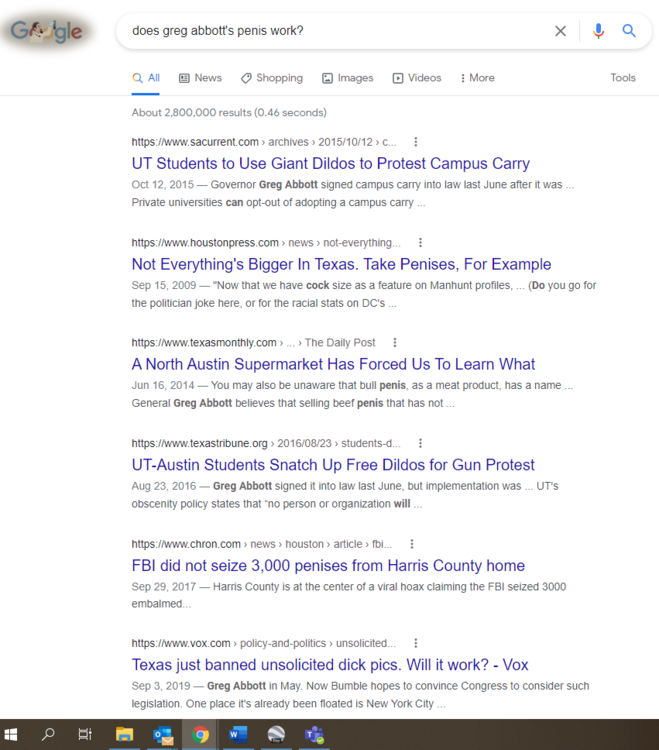
Task: Launch Microsoft Teams from the taskbar
Action: click(x=313, y=735)
